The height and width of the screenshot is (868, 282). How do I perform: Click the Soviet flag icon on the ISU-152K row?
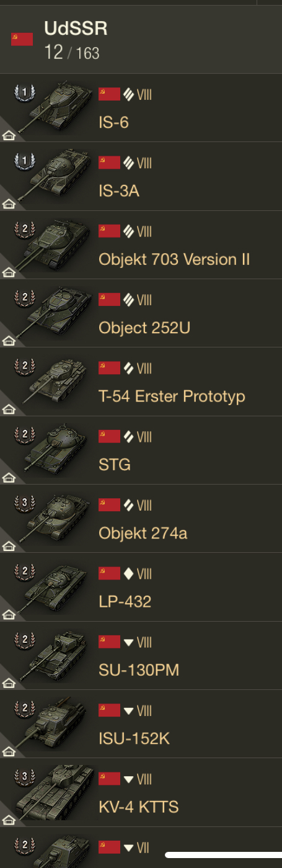point(109,710)
